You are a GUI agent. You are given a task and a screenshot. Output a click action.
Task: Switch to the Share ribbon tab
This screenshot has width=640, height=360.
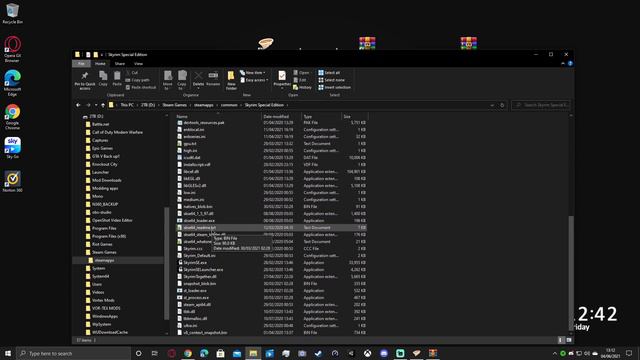coord(120,64)
